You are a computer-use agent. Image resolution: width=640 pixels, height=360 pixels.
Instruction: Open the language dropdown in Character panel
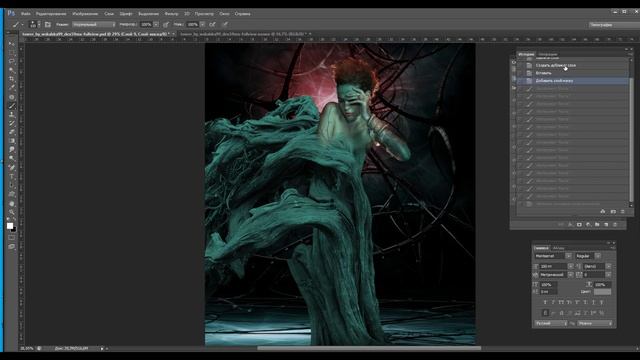pos(551,323)
